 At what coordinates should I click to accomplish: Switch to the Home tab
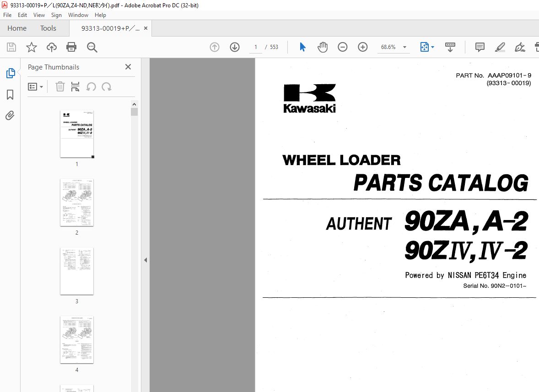coord(17,28)
